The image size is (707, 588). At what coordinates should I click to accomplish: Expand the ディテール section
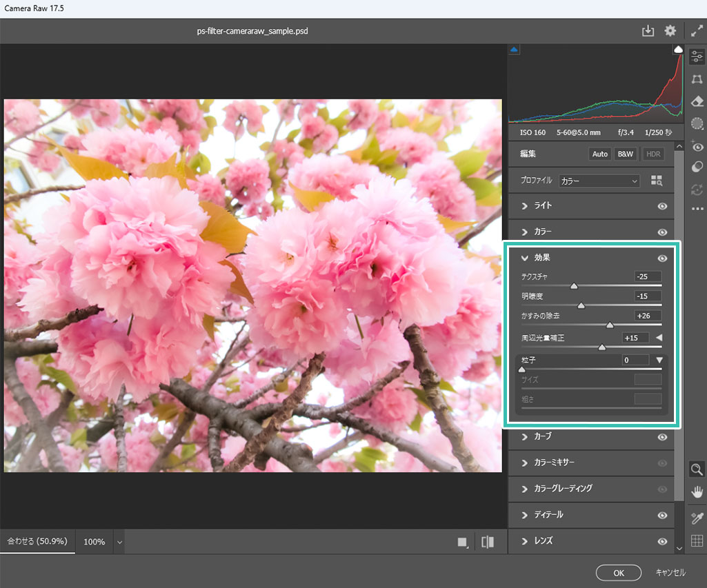pyautogui.click(x=548, y=515)
